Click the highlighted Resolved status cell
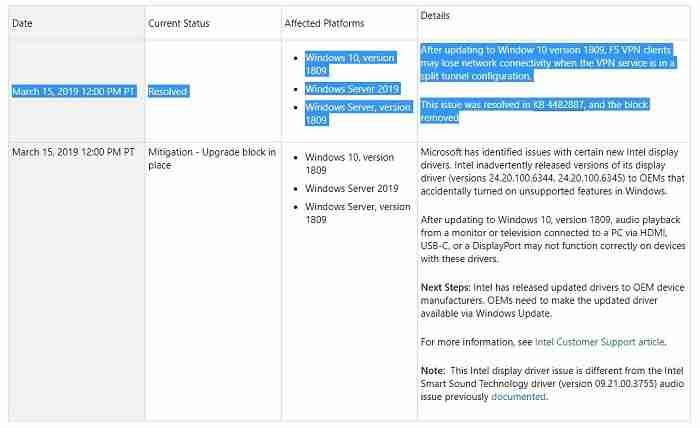The height and width of the screenshot is (428, 700). click(x=167, y=91)
